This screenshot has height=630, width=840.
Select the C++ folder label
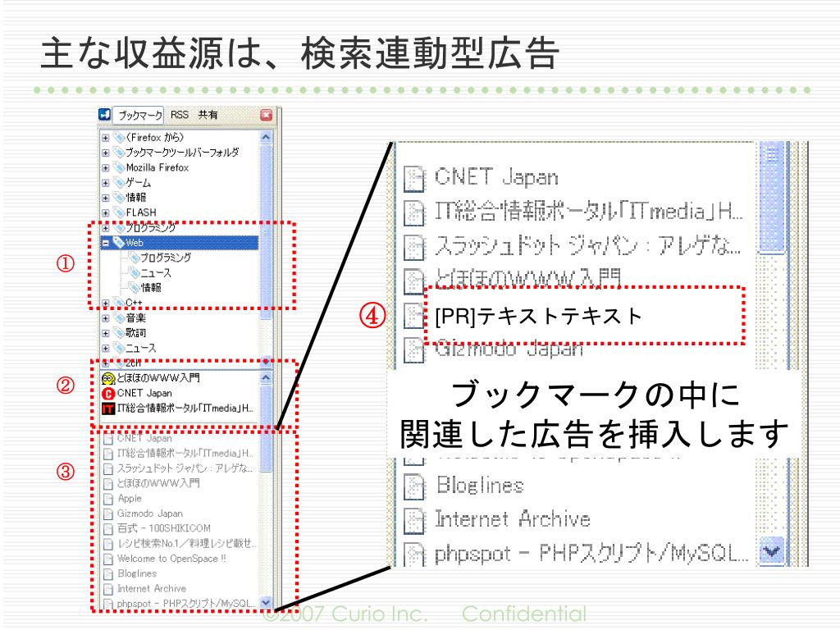pos(134,304)
